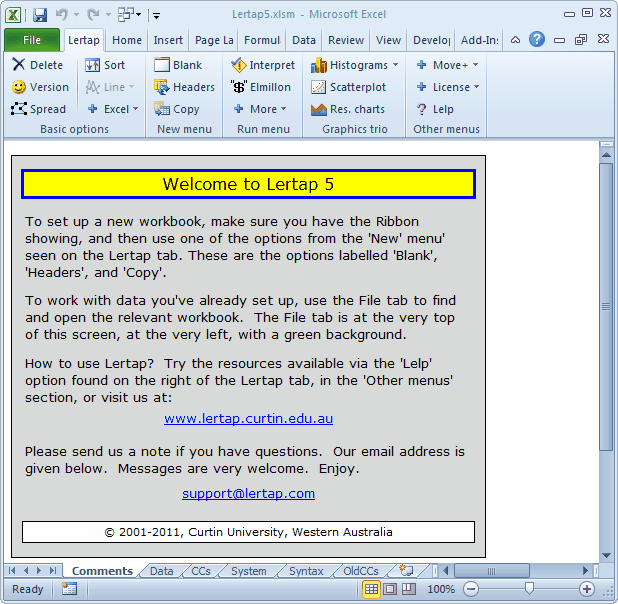Click the Headers option
The width and height of the screenshot is (618, 604).
[184, 87]
